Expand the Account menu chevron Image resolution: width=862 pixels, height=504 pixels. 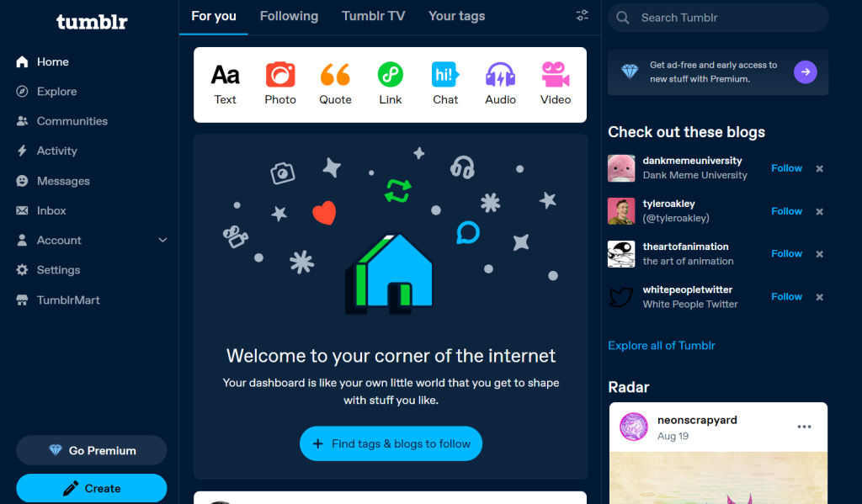click(162, 240)
